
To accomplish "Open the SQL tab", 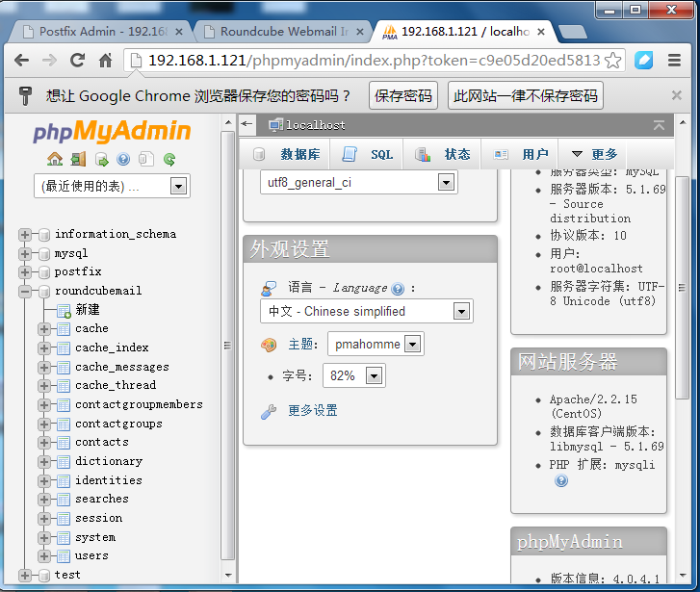I will [367, 154].
